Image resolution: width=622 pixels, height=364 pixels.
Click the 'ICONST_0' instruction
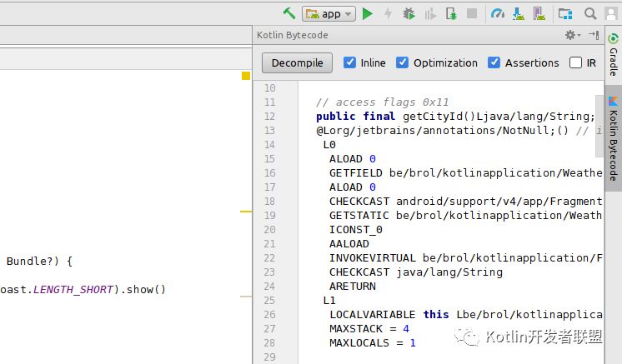click(x=356, y=230)
